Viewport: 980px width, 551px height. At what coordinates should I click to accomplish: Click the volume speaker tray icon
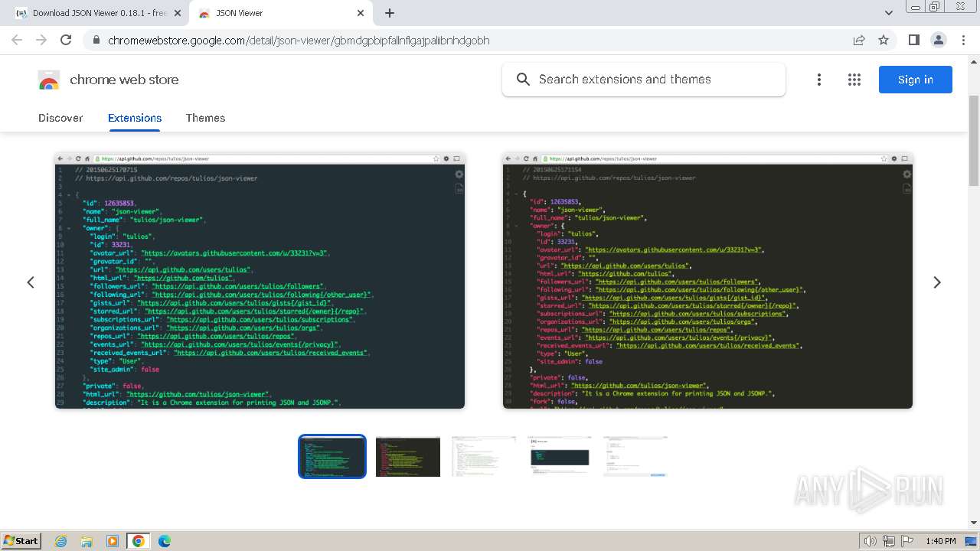coord(870,541)
